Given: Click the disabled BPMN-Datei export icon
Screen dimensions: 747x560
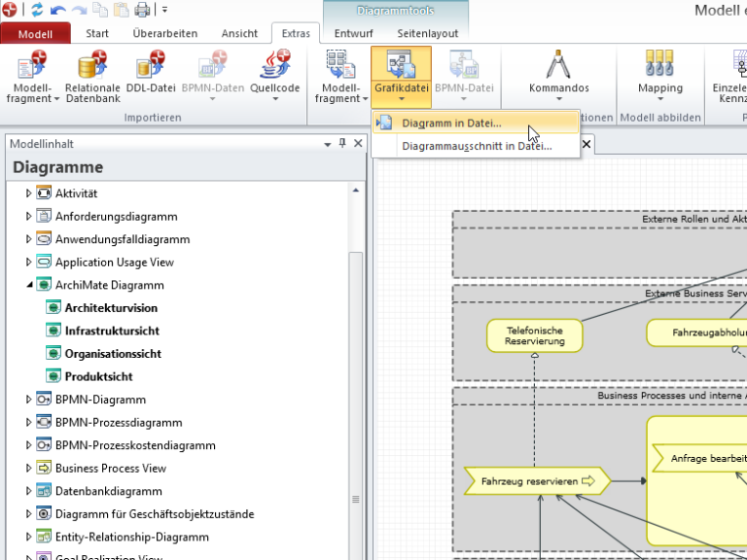Looking at the screenshot, I should (x=464, y=64).
